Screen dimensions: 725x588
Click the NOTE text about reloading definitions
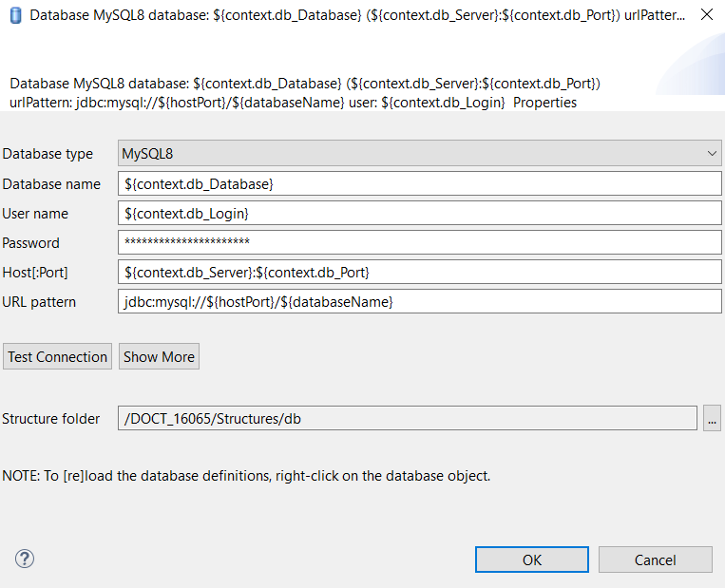246,475
